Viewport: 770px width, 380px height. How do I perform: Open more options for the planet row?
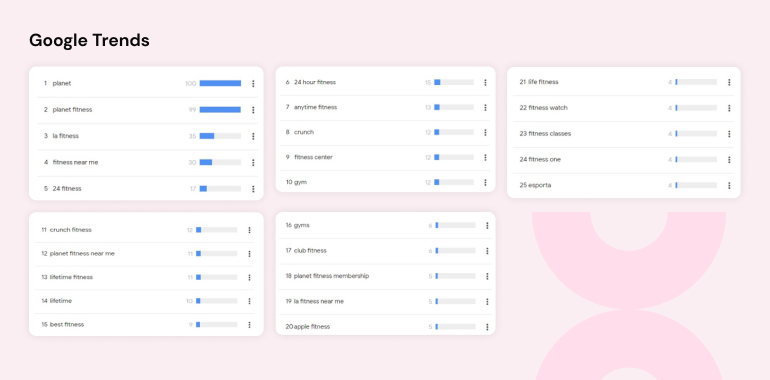coord(253,83)
